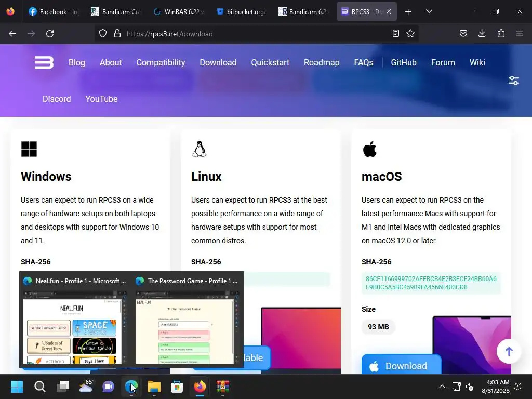Open Firefox extensions puzzle icon
The image size is (532, 399).
(x=501, y=34)
